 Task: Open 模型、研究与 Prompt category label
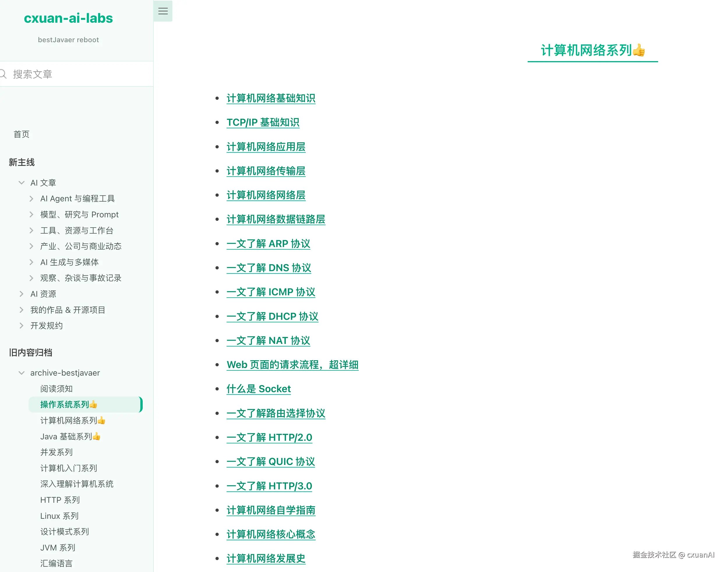pos(79,215)
